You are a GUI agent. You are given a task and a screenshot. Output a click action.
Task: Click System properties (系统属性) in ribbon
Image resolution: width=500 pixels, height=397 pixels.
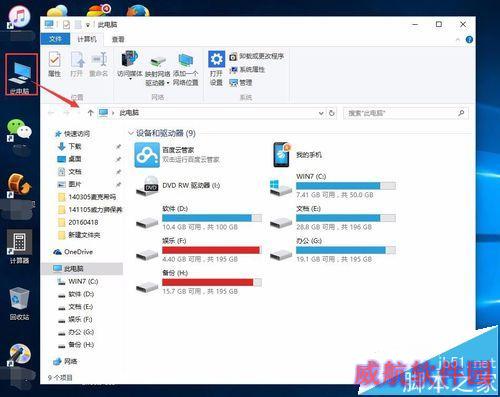(x=247, y=69)
